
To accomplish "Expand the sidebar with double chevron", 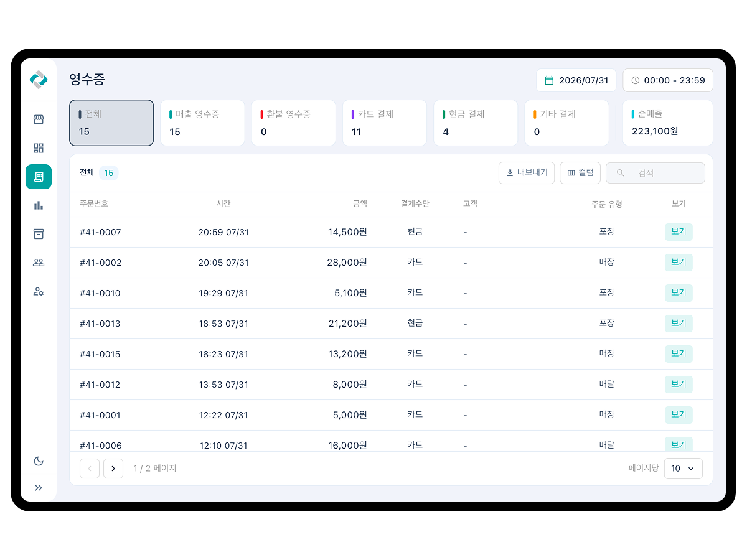I will (39, 488).
